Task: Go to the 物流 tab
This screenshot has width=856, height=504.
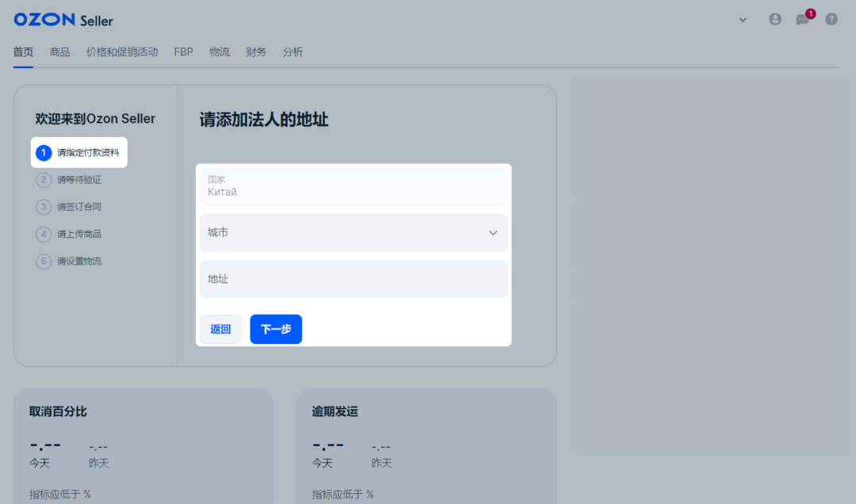Action: [x=220, y=52]
